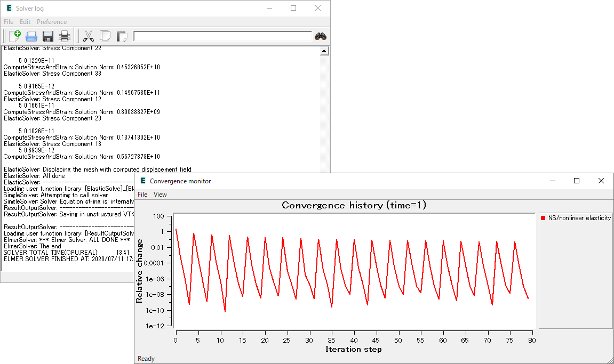Click the Solver log scrollbar up arrow
This screenshot has height=364, width=614.
tap(324, 51)
